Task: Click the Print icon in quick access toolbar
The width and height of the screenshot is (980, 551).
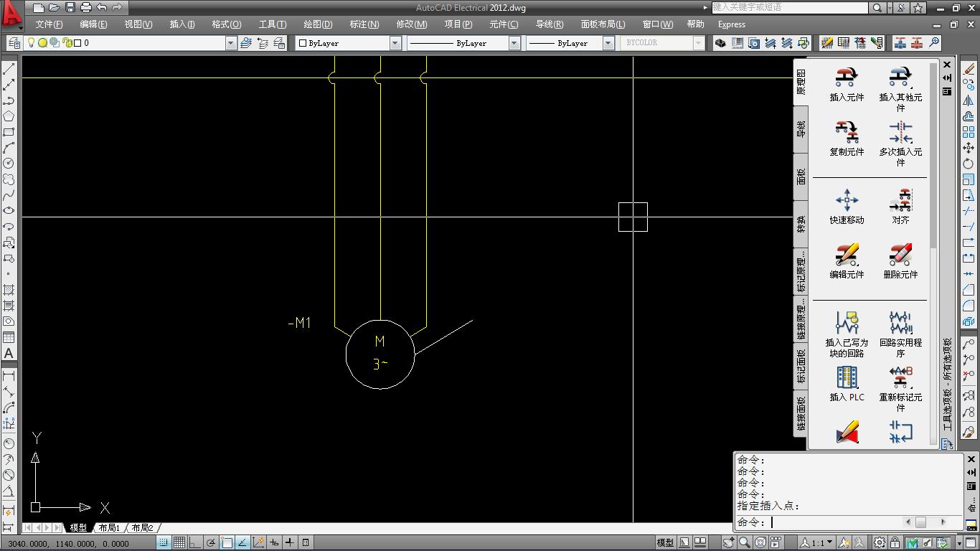Action: [x=86, y=8]
